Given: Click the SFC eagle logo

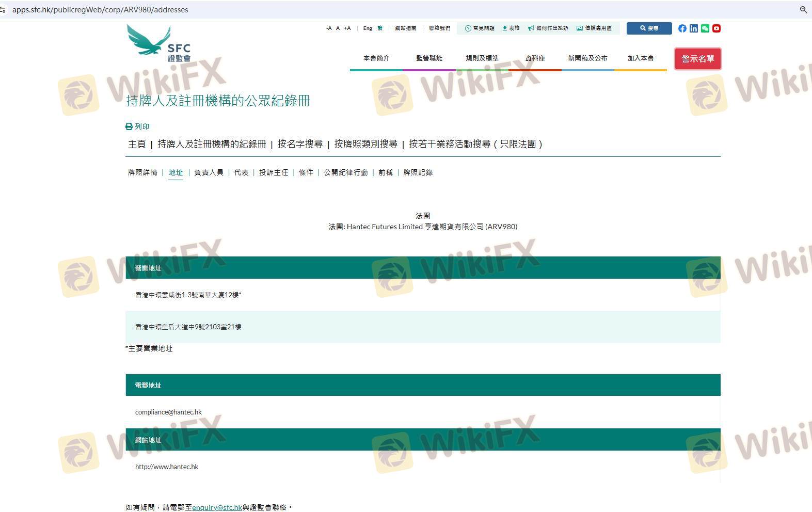Looking at the screenshot, I should point(158,43).
